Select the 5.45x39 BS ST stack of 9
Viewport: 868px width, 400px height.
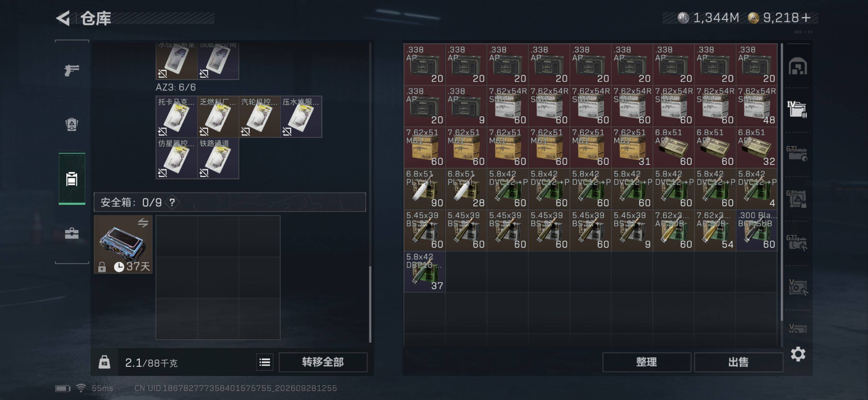click(632, 230)
